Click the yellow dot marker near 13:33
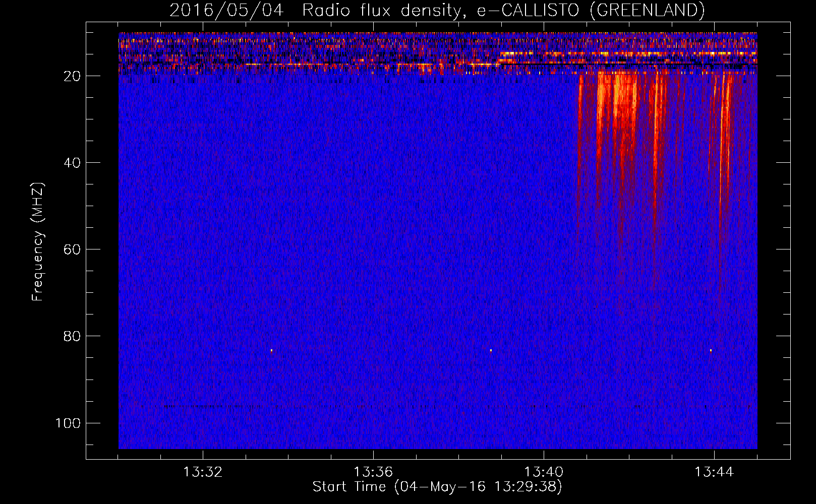This screenshot has width=816, height=504. 271,350
